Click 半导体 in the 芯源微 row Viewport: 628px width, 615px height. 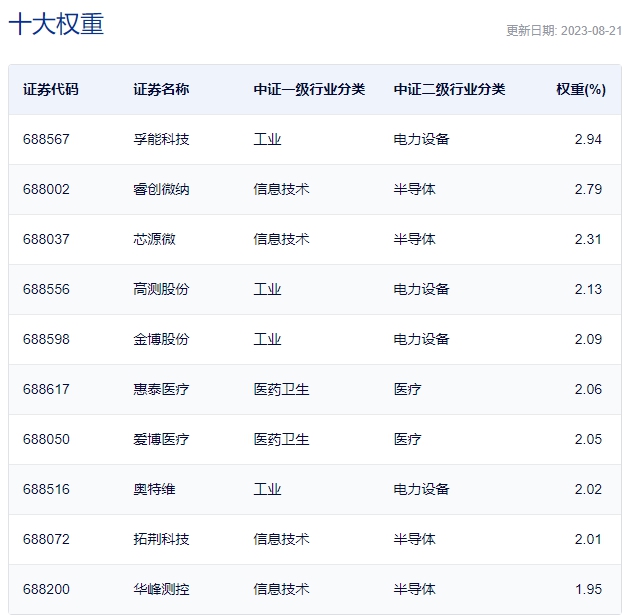point(415,239)
